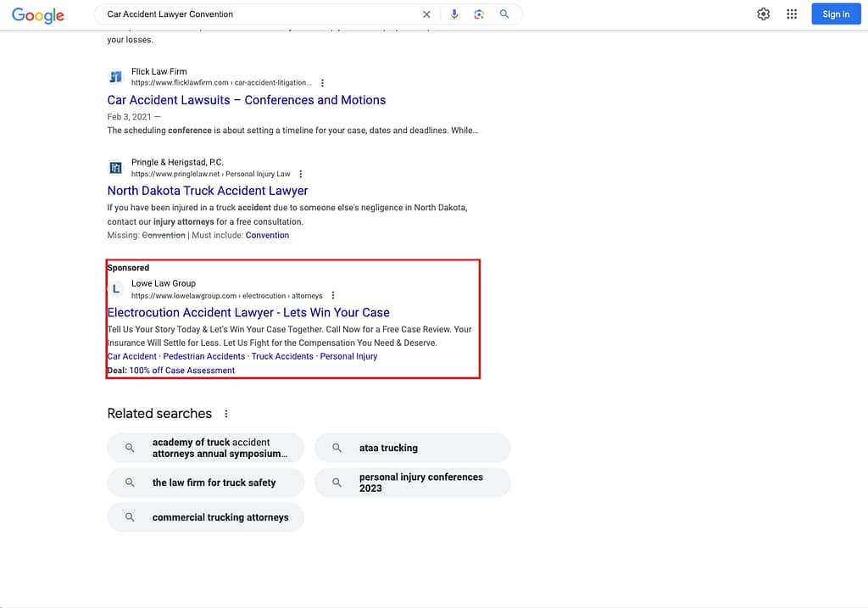Click the Must include Convention link
The image size is (868, 608).
(x=267, y=236)
